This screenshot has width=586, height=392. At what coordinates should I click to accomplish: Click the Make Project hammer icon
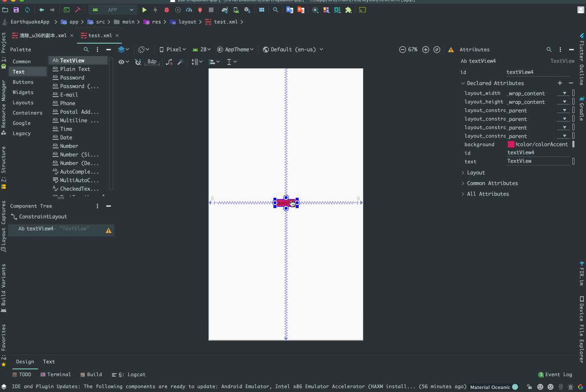coord(78,10)
